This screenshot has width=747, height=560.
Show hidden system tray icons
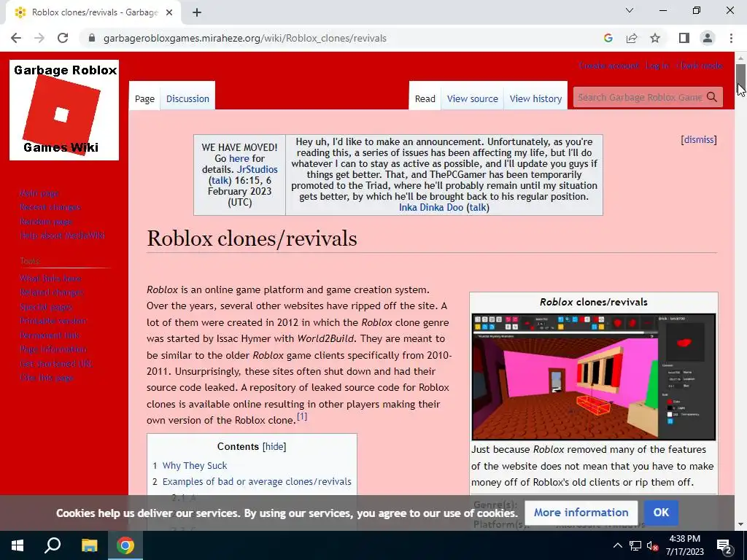coord(617,545)
